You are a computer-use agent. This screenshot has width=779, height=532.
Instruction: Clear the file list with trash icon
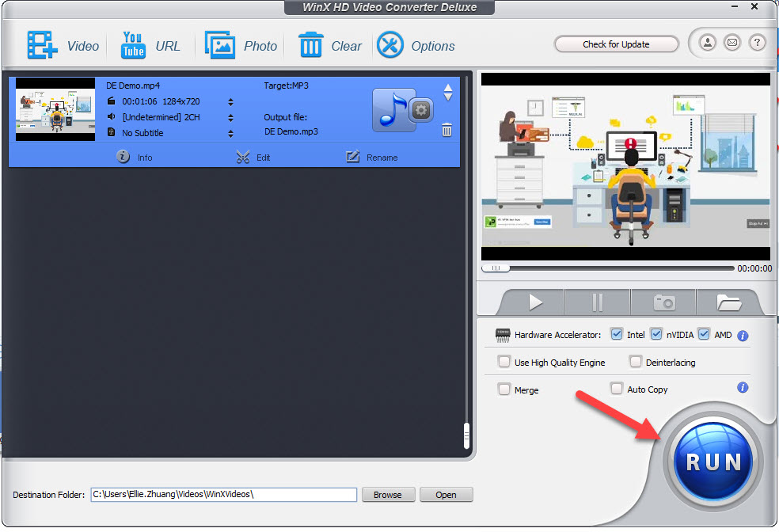[310, 45]
